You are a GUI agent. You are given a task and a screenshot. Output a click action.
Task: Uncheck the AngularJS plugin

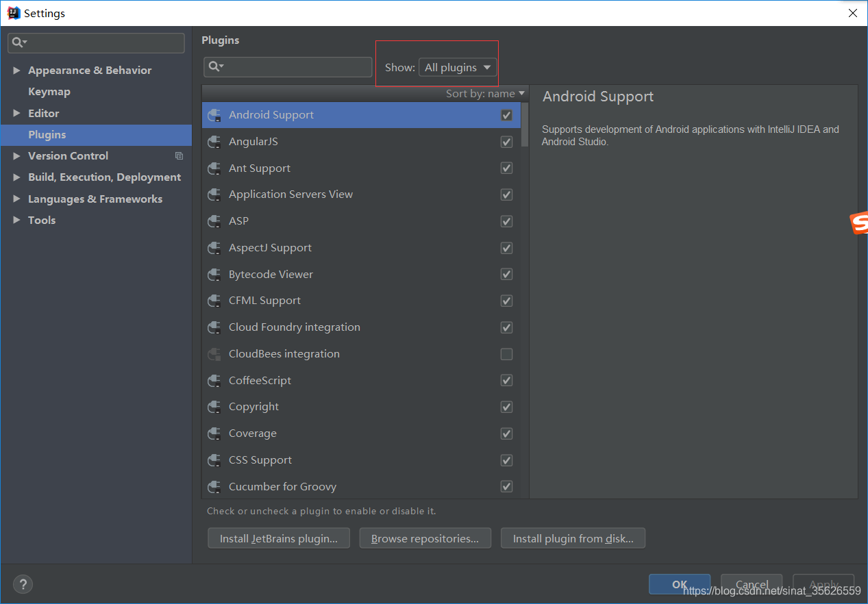coord(506,142)
